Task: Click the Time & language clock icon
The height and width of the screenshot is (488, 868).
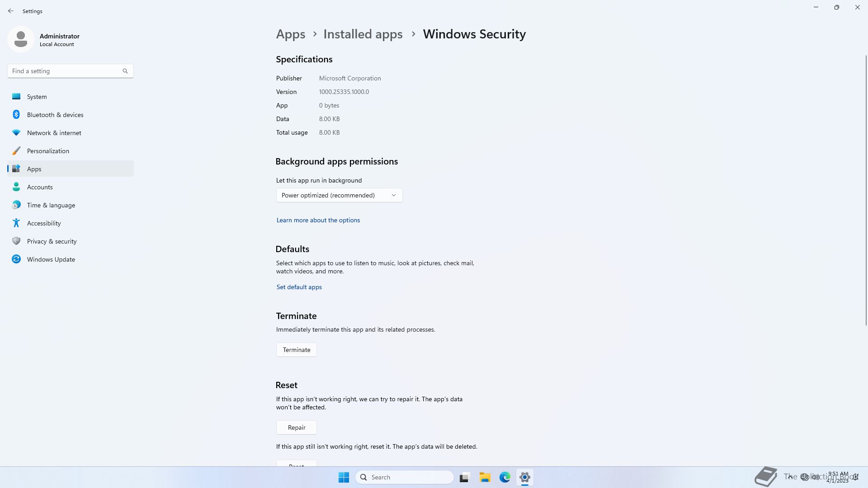Action: tap(16, 205)
